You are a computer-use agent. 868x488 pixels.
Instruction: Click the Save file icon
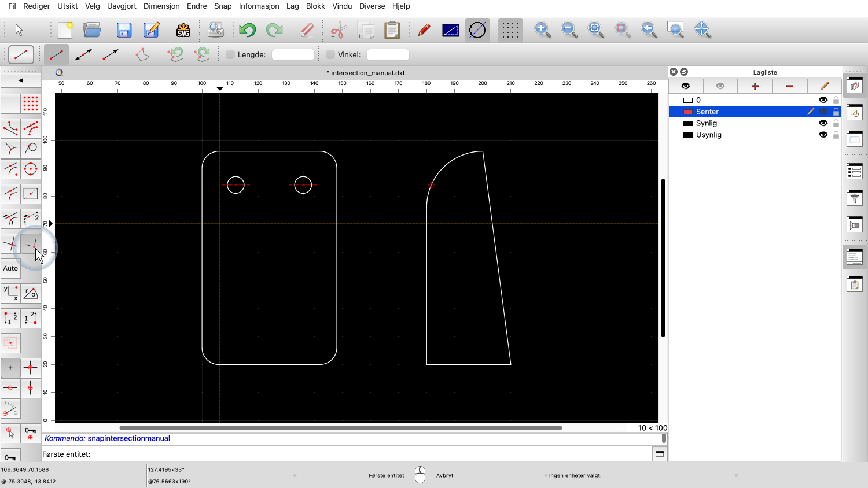point(124,29)
